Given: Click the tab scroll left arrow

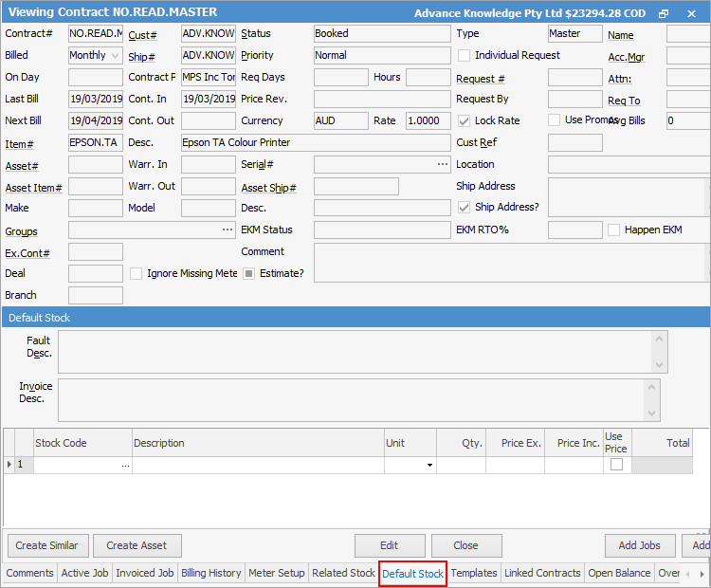Looking at the screenshot, I should coord(688,574).
